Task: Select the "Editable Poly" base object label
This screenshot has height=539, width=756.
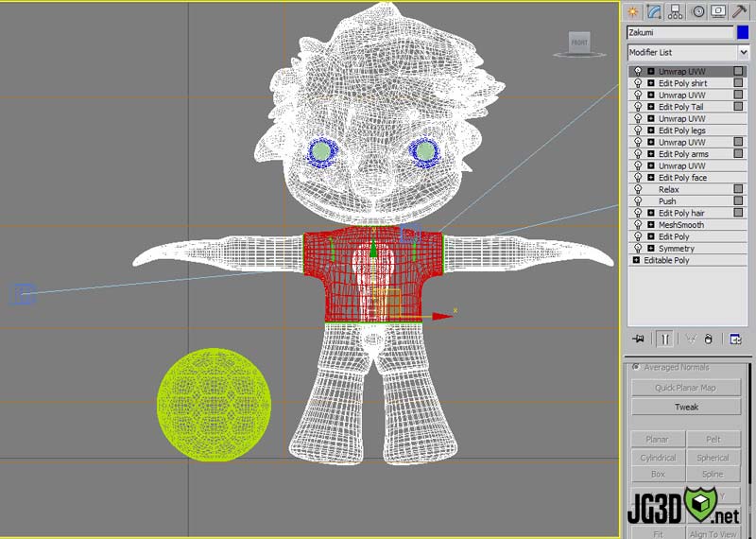Action: click(x=666, y=261)
